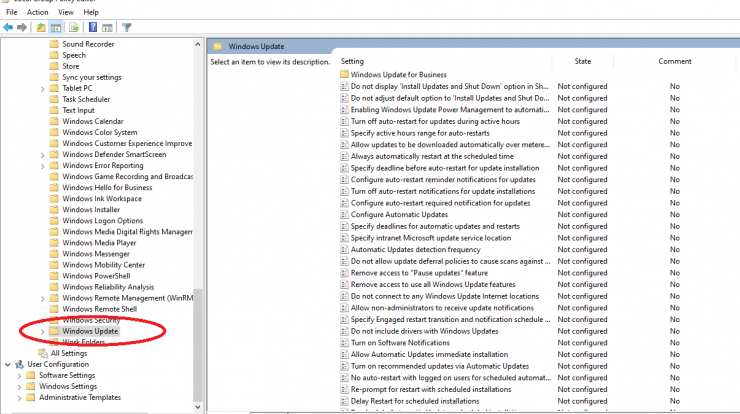Click the tree pane vertical scrollbar thumb
Image resolution: width=740 pixels, height=414 pixels.
[x=198, y=345]
